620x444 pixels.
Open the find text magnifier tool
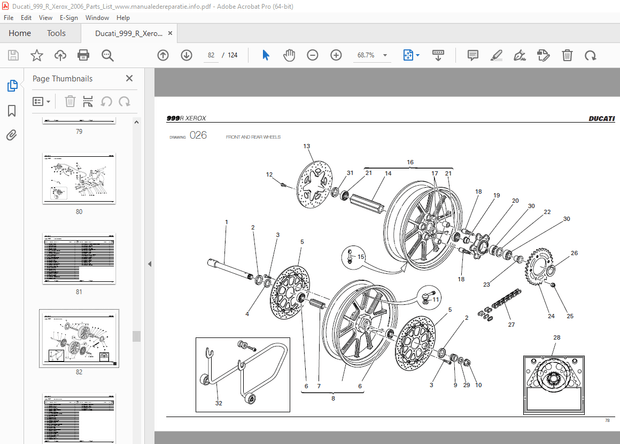[x=107, y=55]
